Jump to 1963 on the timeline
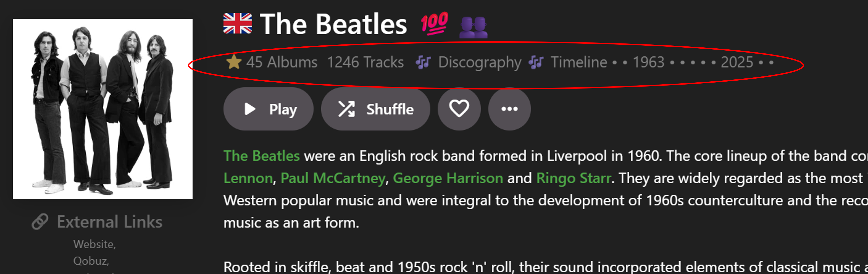Screen dimensions: 868x274 pos(648,62)
